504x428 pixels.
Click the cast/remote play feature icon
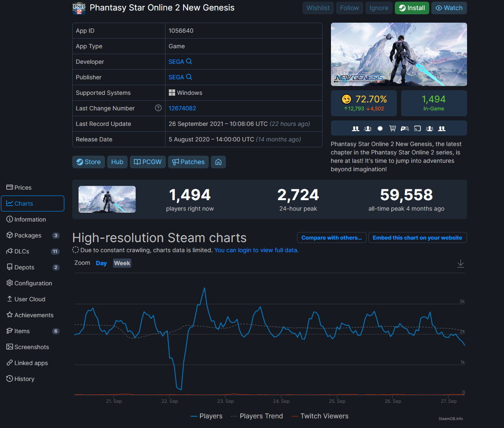[417, 129]
